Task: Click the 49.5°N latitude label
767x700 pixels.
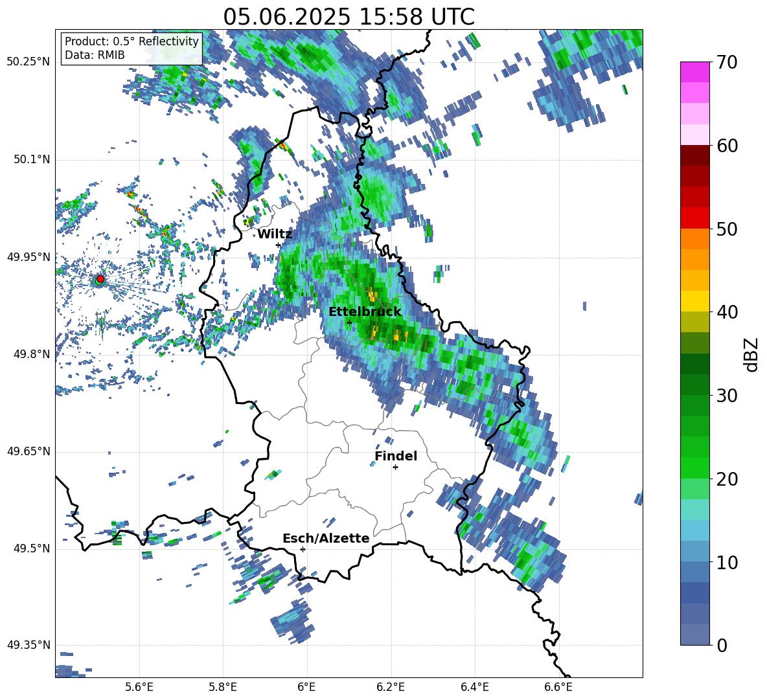Action: pos(31,548)
